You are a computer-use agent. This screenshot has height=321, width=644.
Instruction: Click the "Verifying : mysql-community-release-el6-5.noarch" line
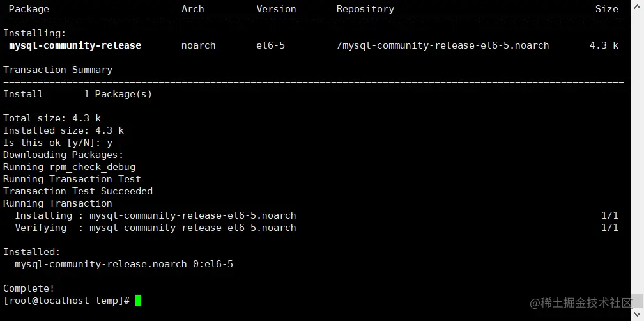[x=156, y=228]
